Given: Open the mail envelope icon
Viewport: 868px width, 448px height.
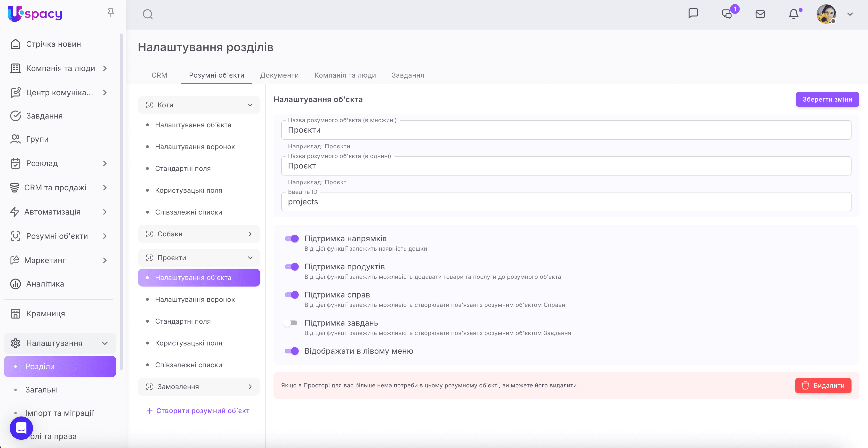Looking at the screenshot, I should click(760, 14).
